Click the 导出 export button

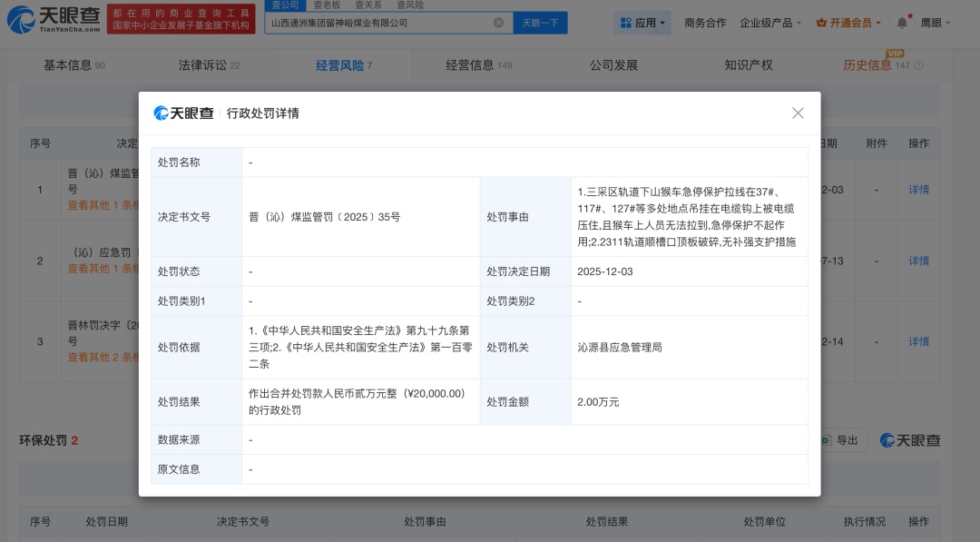(x=840, y=440)
